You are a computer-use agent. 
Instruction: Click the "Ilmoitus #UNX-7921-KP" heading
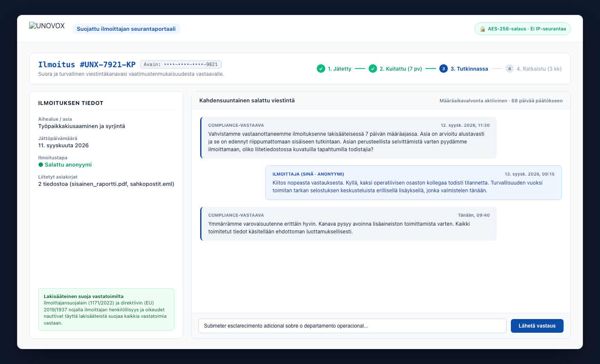(87, 65)
